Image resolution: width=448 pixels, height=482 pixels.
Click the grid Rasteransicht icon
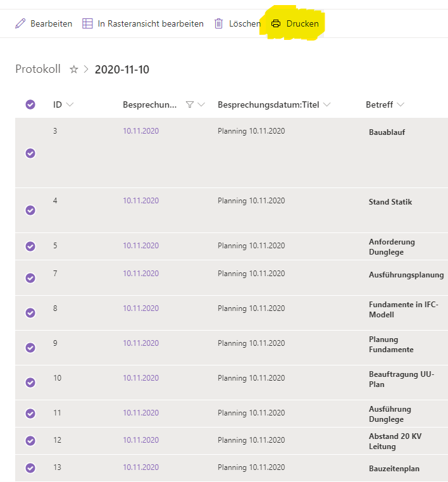click(87, 24)
